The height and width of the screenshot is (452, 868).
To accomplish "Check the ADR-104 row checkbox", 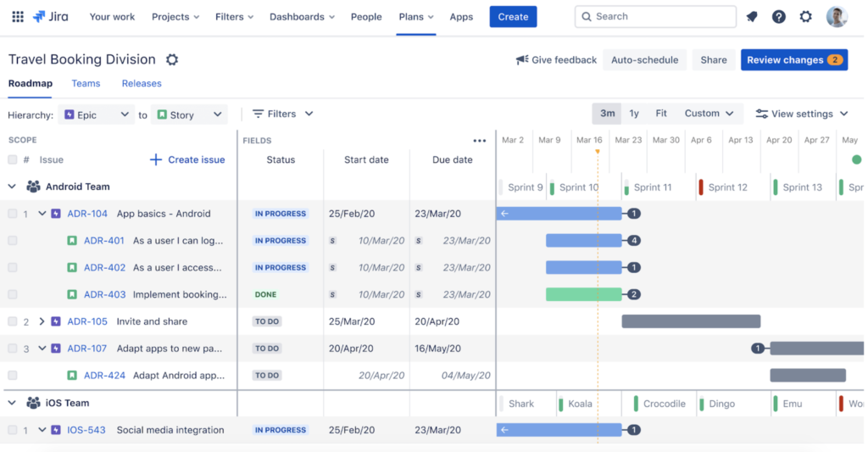I will pos(12,213).
